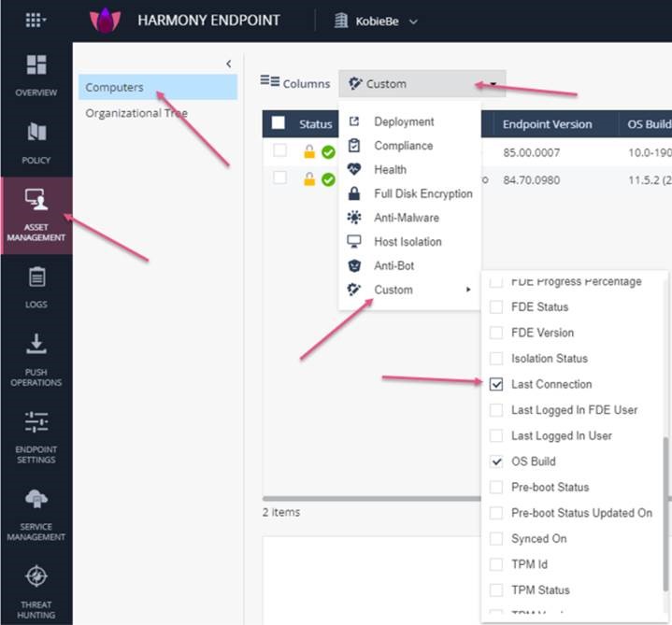Click the Host Isolation monitor icon
The width and height of the screenshot is (672, 625).
(354, 241)
